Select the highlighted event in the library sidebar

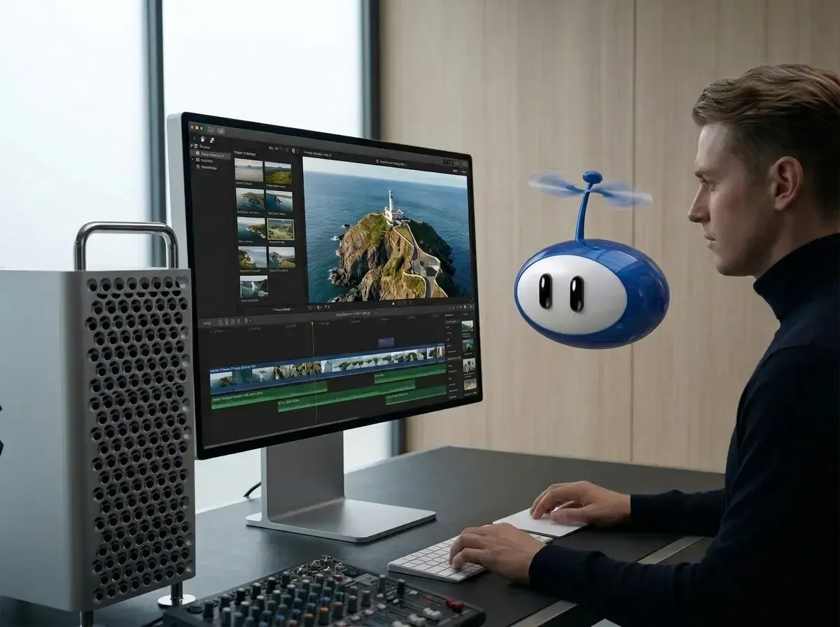(x=210, y=155)
